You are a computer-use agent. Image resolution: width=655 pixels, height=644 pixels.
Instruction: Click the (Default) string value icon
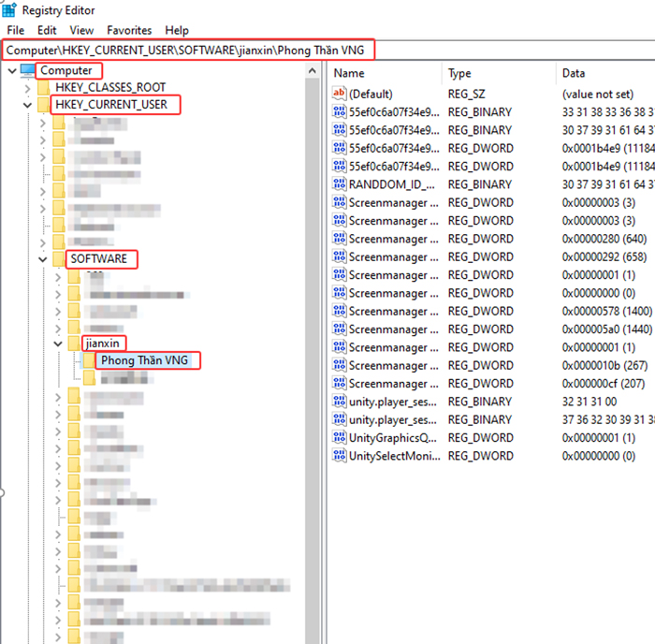339,95
